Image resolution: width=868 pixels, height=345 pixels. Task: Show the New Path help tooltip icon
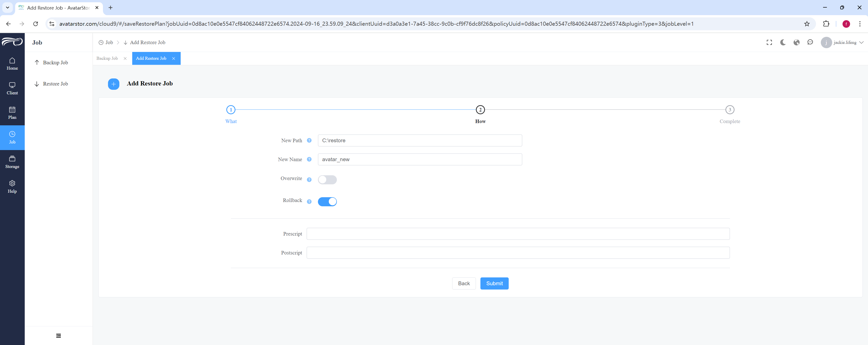(309, 140)
